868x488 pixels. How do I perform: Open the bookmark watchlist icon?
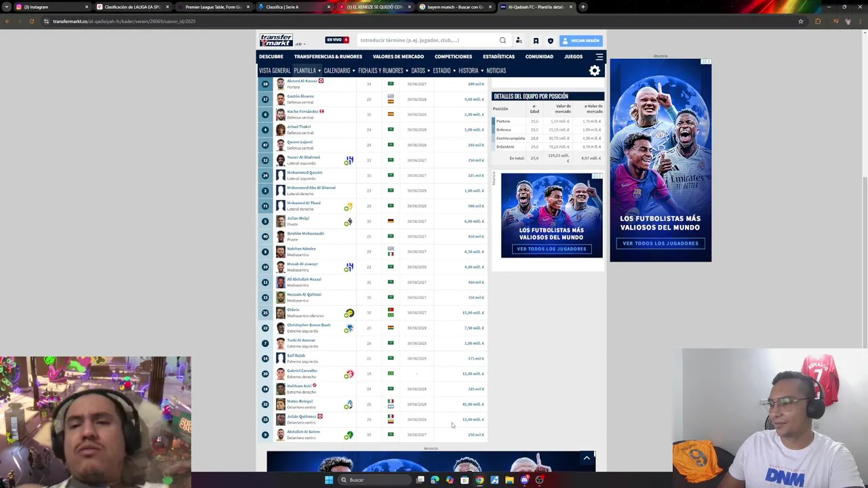[x=536, y=41]
